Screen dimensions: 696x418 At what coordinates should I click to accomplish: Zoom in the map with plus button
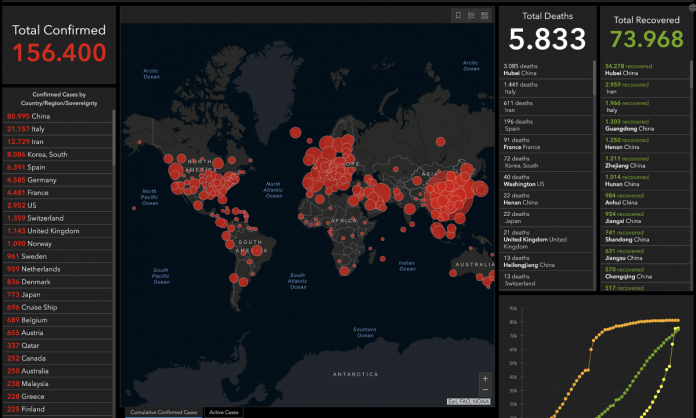point(485,379)
